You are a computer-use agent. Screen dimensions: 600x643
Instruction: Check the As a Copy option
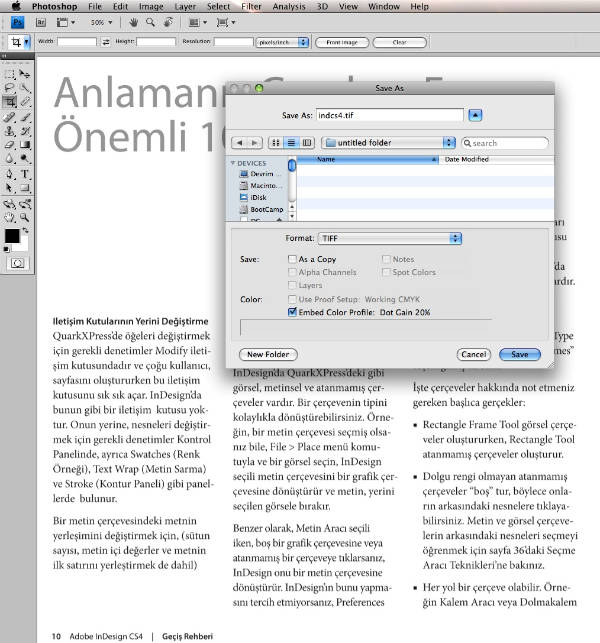click(x=292, y=259)
